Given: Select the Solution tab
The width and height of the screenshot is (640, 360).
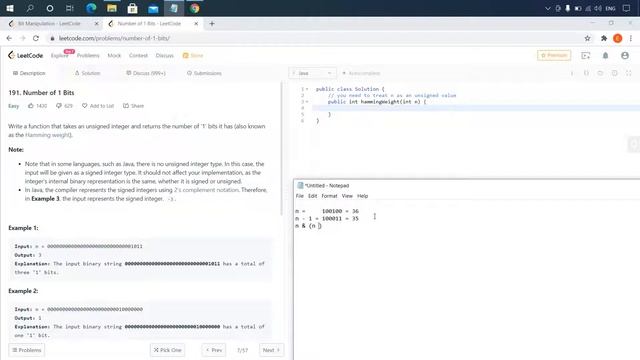Looking at the screenshot, I should [87, 73].
